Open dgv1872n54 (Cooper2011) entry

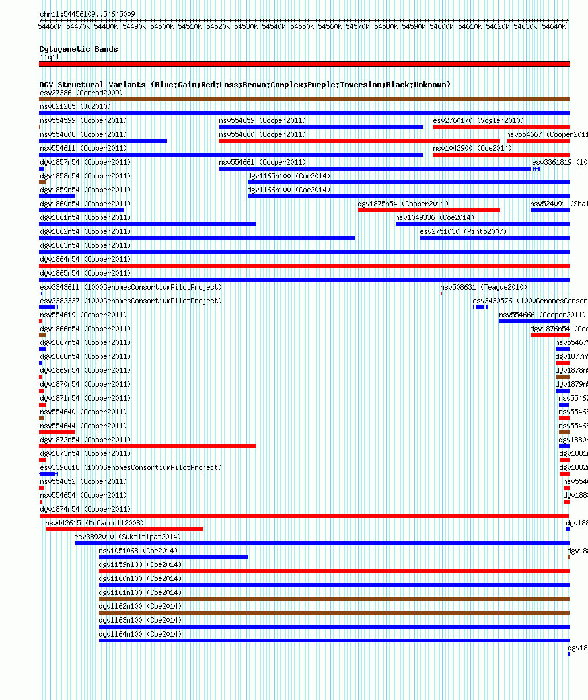pyautogui.click(x=85, y=440)
